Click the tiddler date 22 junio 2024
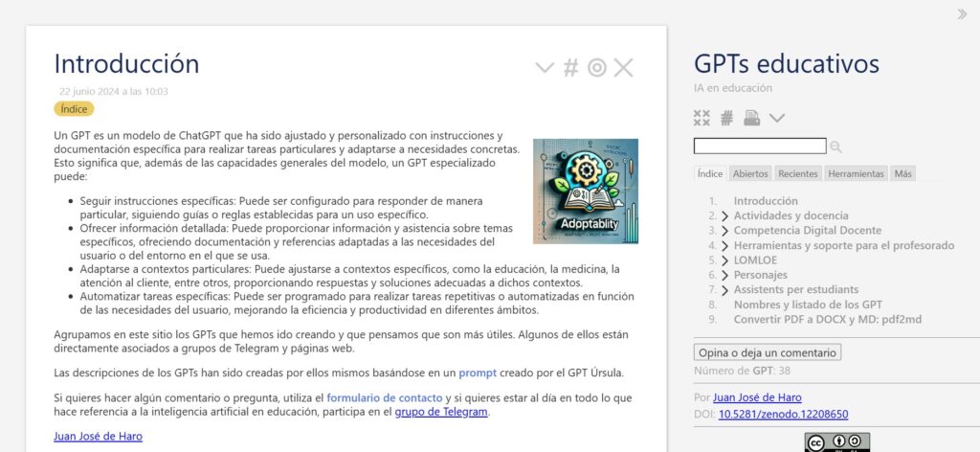This screenshot has width=980, height=452. (114, 92)
